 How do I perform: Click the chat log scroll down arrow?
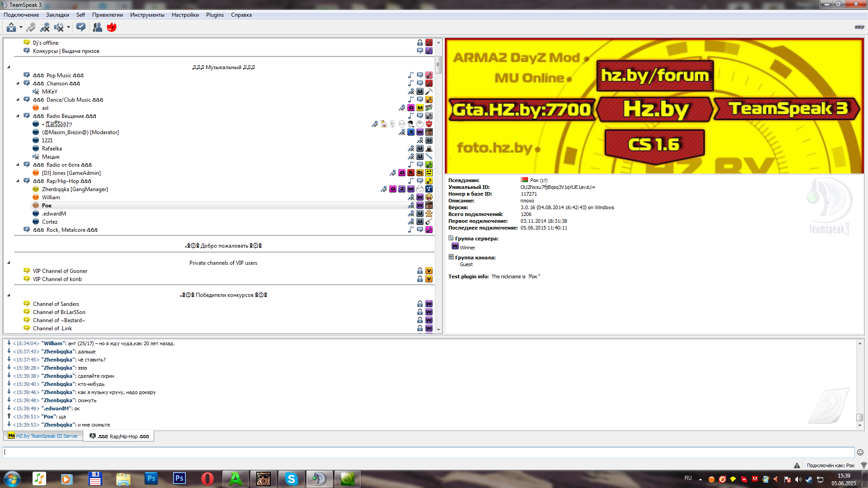pos(860,426)
